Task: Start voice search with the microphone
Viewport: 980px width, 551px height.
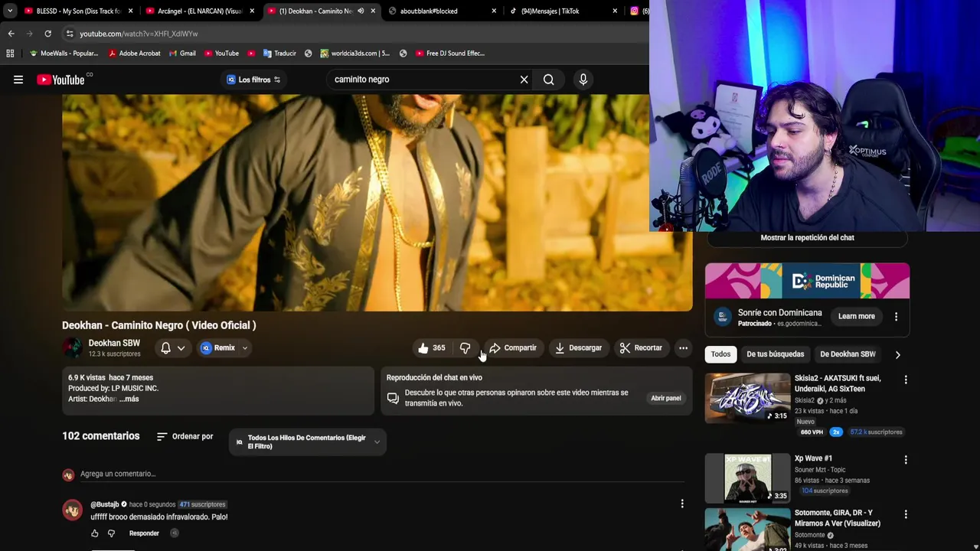Action: tap(583, 80)
